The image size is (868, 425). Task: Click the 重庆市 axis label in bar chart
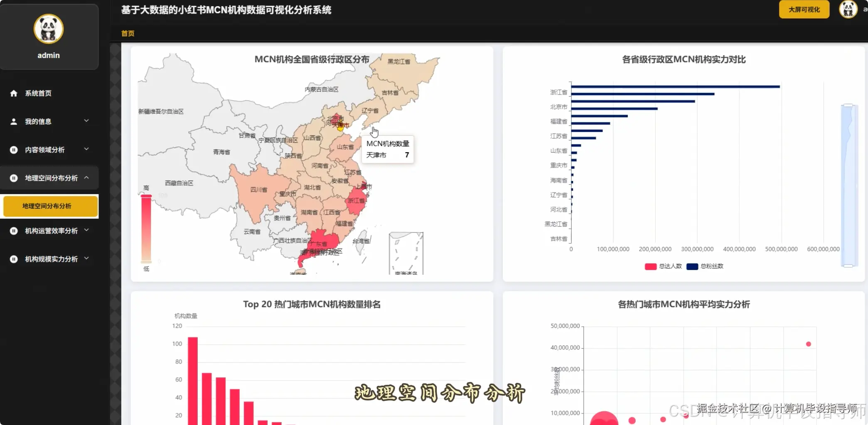558,165
